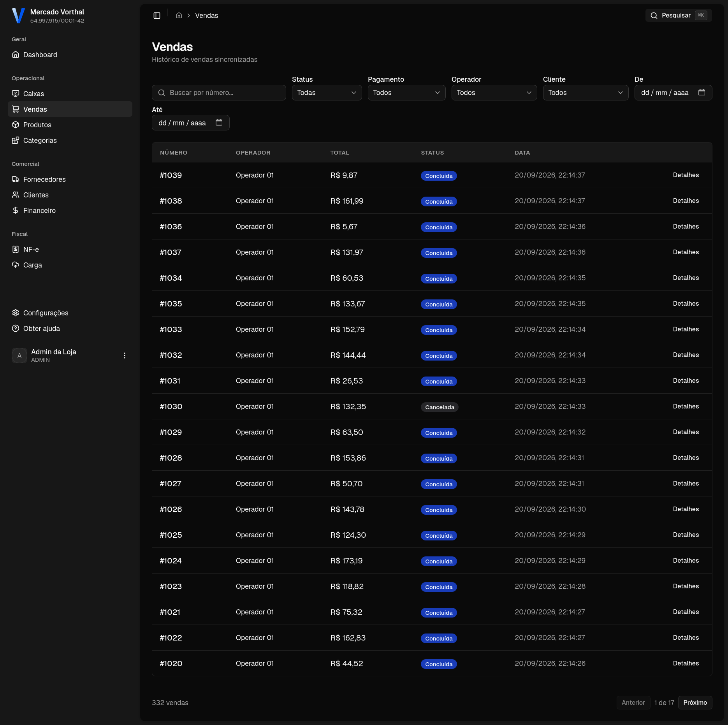Viewport: 728px width, 725px height.
Task: Open the De date calendar icon
Action: point(702,92)
